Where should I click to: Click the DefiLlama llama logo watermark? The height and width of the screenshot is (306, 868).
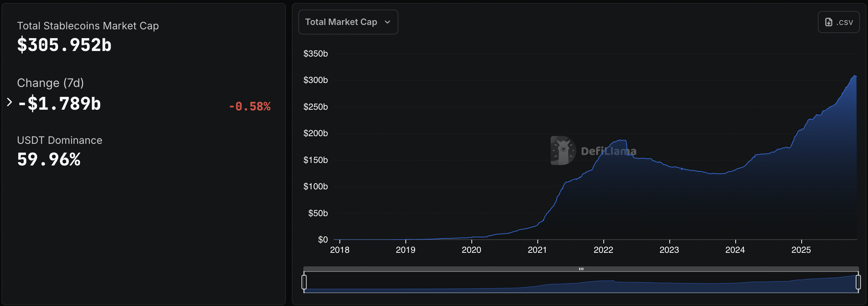(563, 150)
